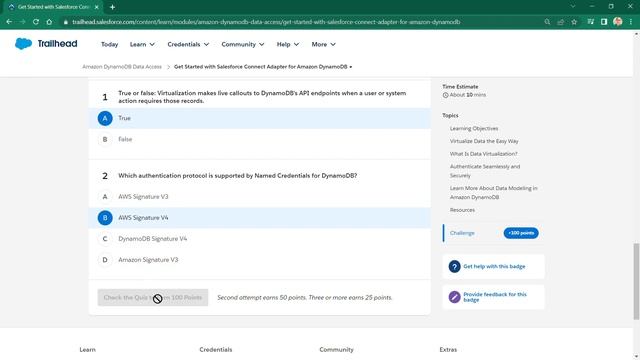Image resolution: width=640 pixels, height=360 pixels.
Task: Click Get help with this badge
Action: pos(494,267)
